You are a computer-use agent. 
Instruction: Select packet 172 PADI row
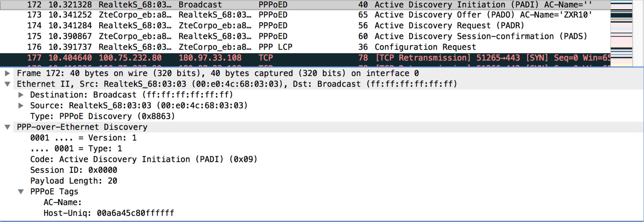pos(305,5)
